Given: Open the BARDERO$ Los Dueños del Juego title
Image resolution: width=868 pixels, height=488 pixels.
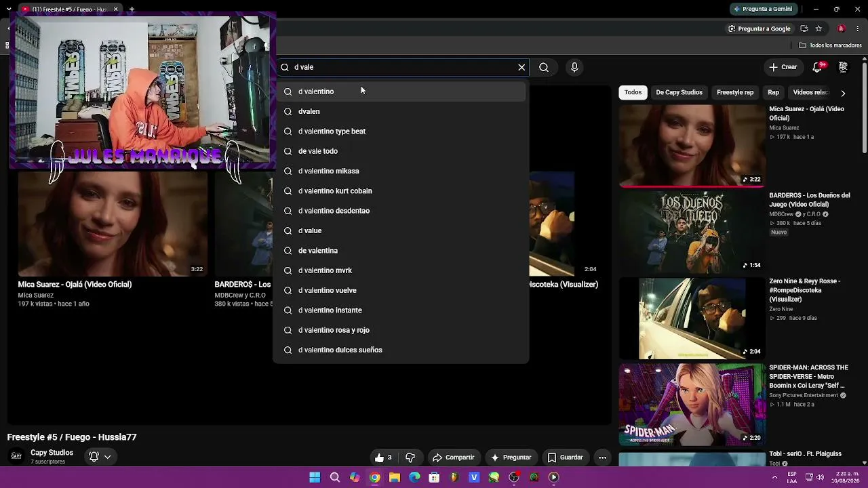Looking at the screenshot, I should coord(810,200).
